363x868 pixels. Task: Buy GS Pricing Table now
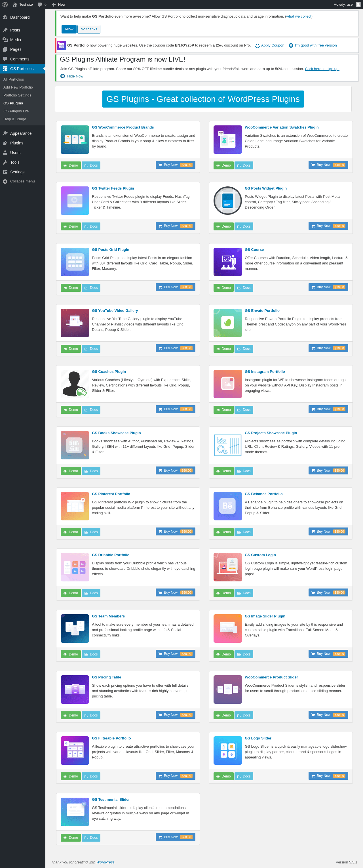pos(176,715)
